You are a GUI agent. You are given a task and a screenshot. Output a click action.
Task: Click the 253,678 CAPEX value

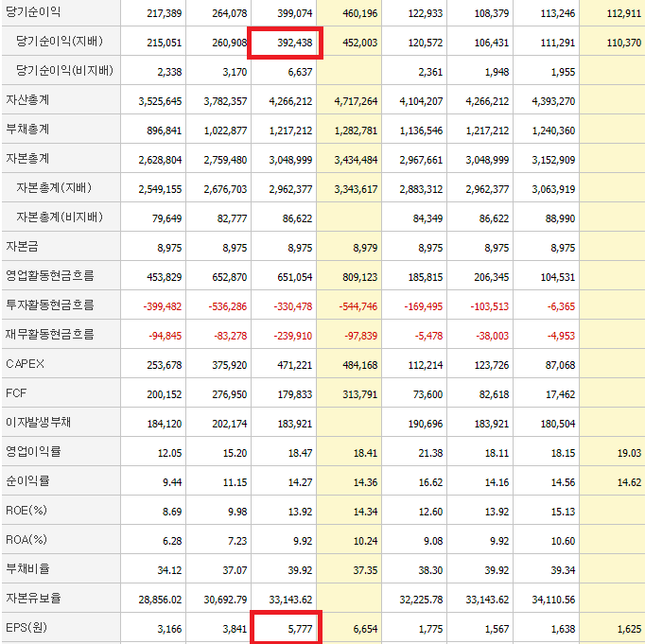[x=165, y=365]
